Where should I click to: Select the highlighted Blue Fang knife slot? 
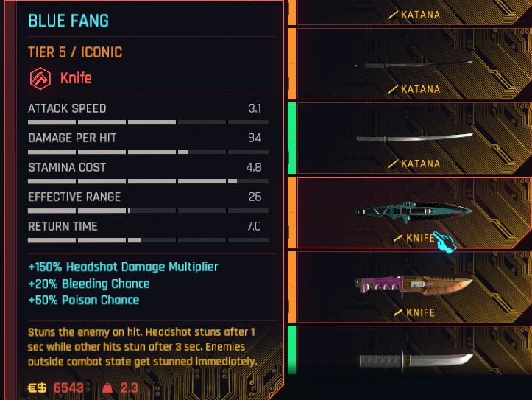pos(414,213)
